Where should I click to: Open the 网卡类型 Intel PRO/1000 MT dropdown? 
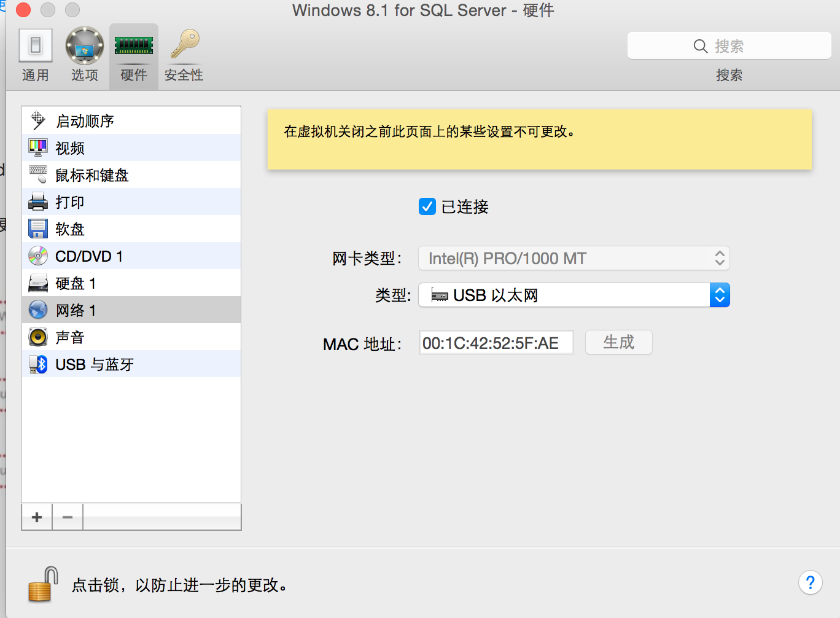pyautogui.click(x=574, y=258)
